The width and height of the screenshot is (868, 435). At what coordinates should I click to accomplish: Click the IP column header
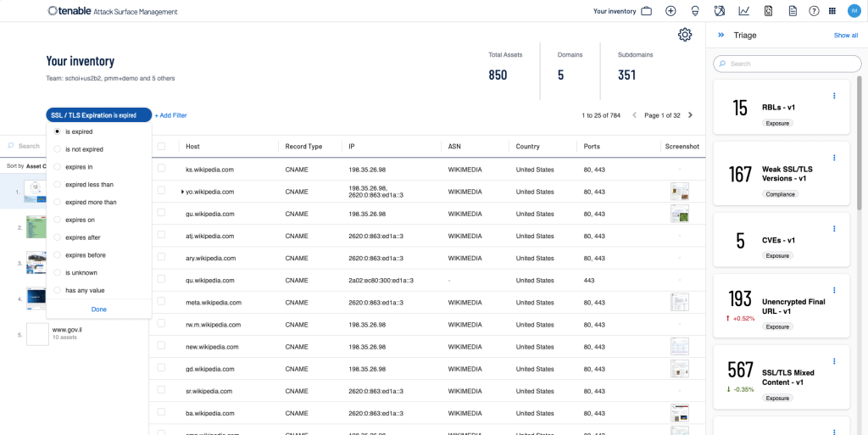coord(352,147)
